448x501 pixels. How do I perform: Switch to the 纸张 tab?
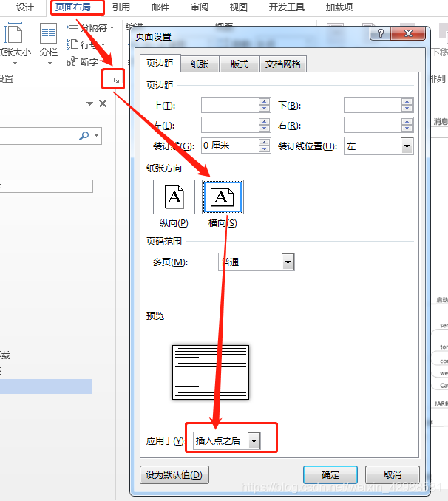(x=200, y=64)
